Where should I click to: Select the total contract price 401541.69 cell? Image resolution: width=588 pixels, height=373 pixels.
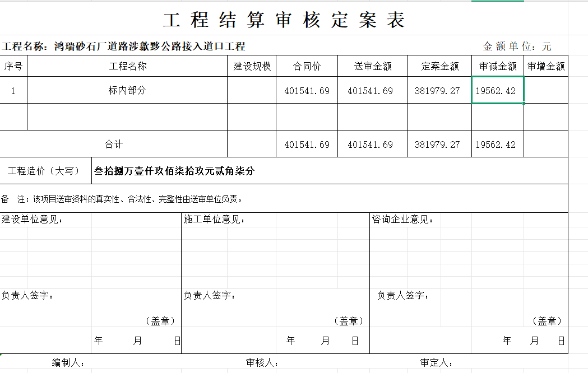pos(307,144)
